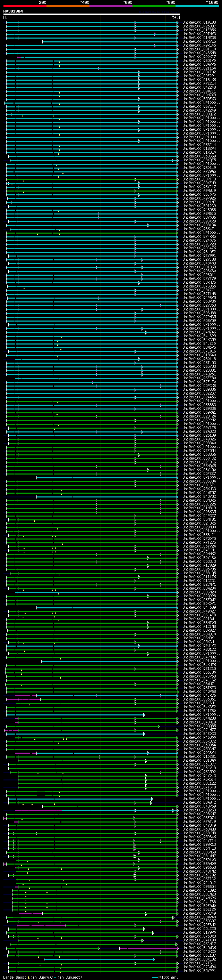This screenshot has height=980, width=222.
Task: Select the UniRef100_A9NWJ9 label
Action: pyautogui.click(x=199, y=191)
